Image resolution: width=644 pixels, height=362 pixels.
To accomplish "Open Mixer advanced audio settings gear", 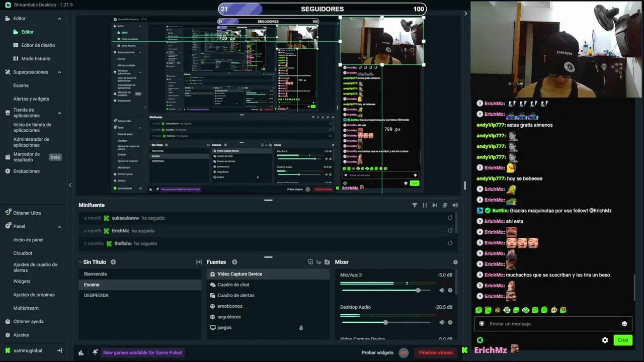I will (455, 262).
